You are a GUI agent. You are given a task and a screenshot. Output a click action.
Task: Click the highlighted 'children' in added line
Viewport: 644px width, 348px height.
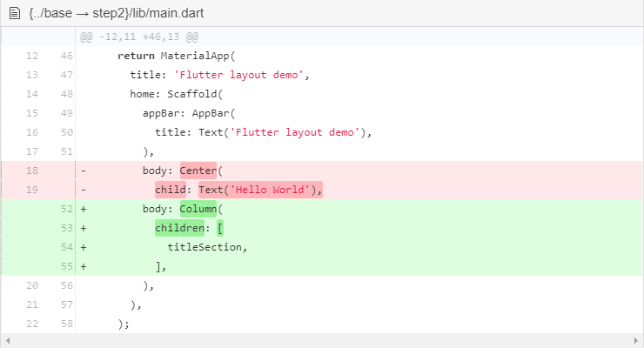[179, 228]
